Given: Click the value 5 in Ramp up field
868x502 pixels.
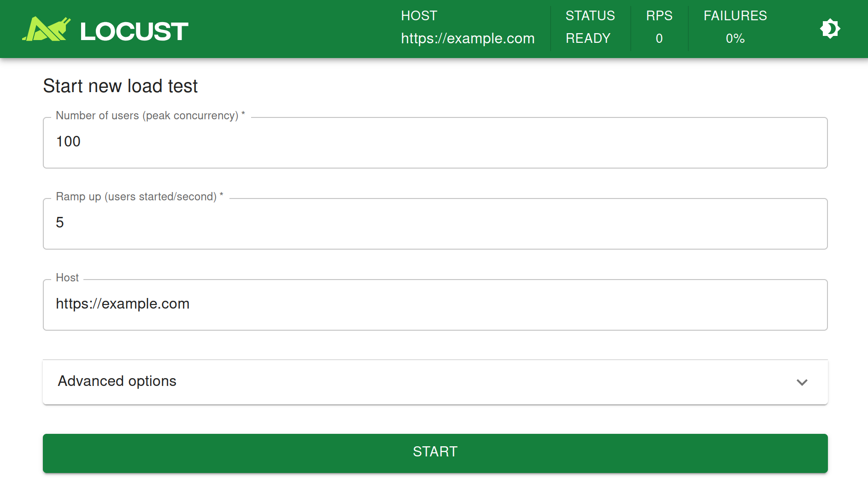Looking at the screenshot, I should [x=60, y=223].
